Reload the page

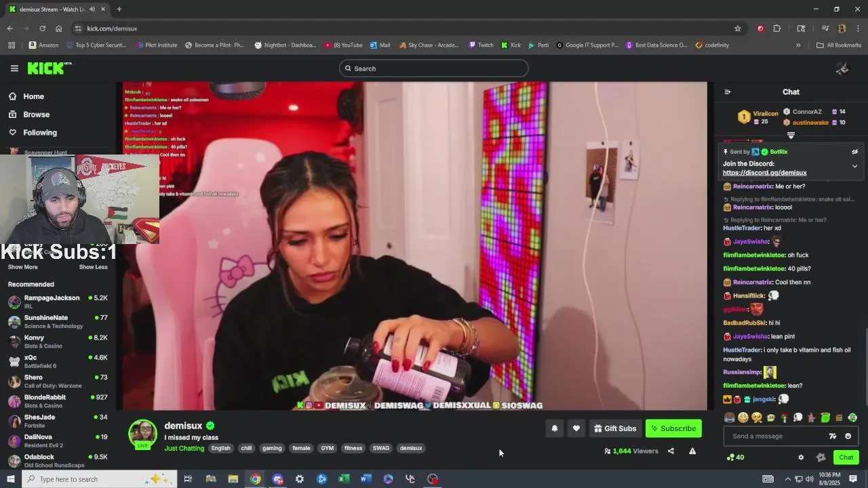pos(42,28)
